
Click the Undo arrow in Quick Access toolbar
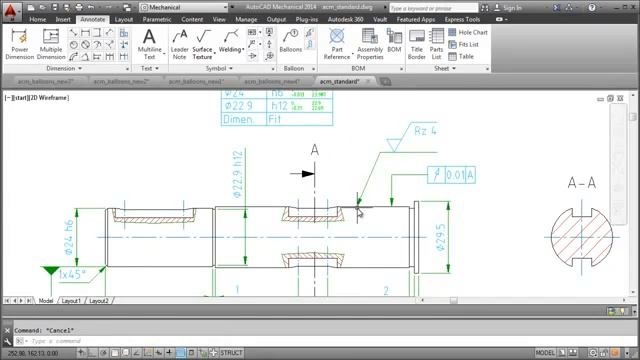(x=91, y=7)
